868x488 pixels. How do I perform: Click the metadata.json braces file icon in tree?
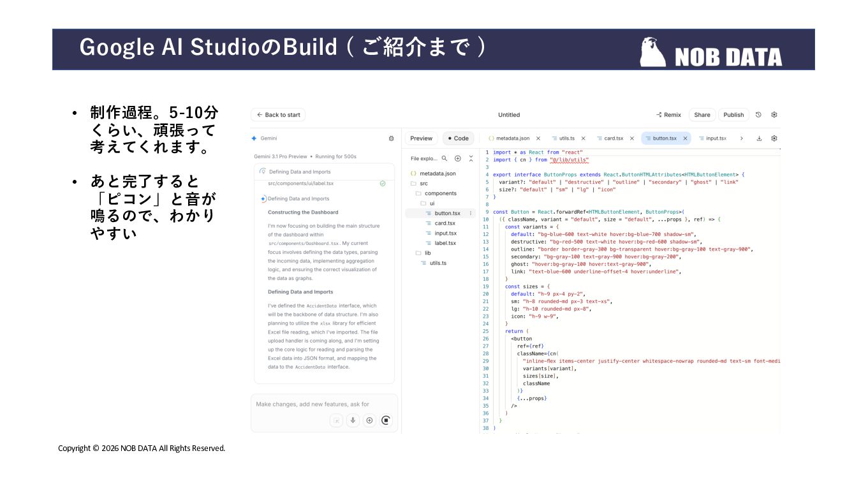[413, 174]
